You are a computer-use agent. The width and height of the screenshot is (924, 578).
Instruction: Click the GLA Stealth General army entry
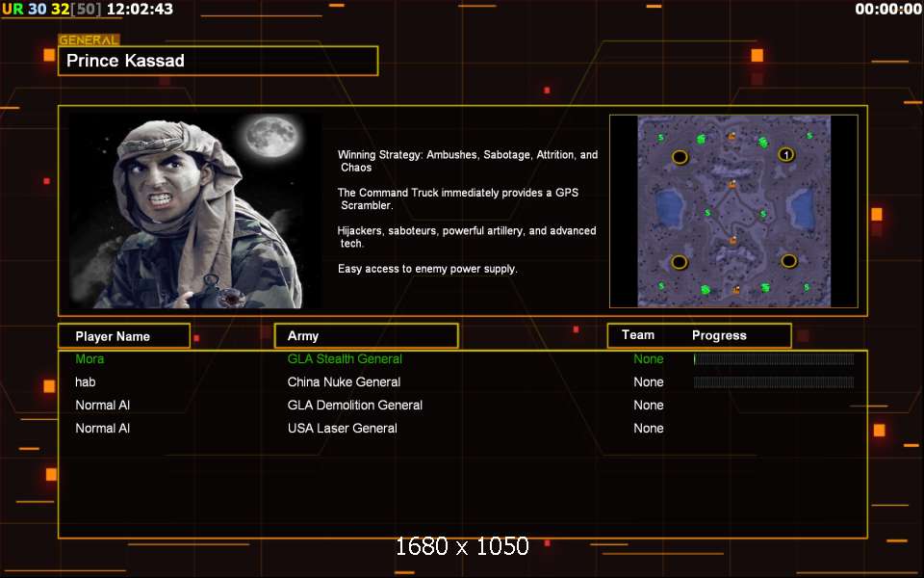345,358
